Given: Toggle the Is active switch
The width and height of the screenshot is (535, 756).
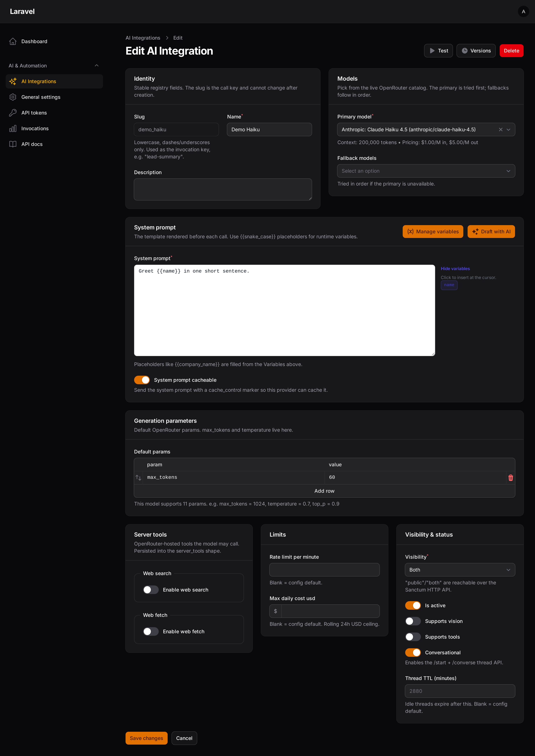Looking at the screenshot, I should pos(413,605).
